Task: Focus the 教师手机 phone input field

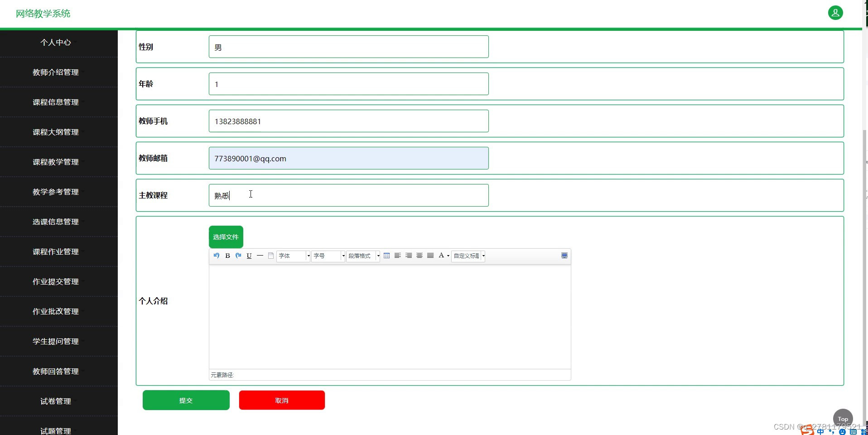Action: 348,121
